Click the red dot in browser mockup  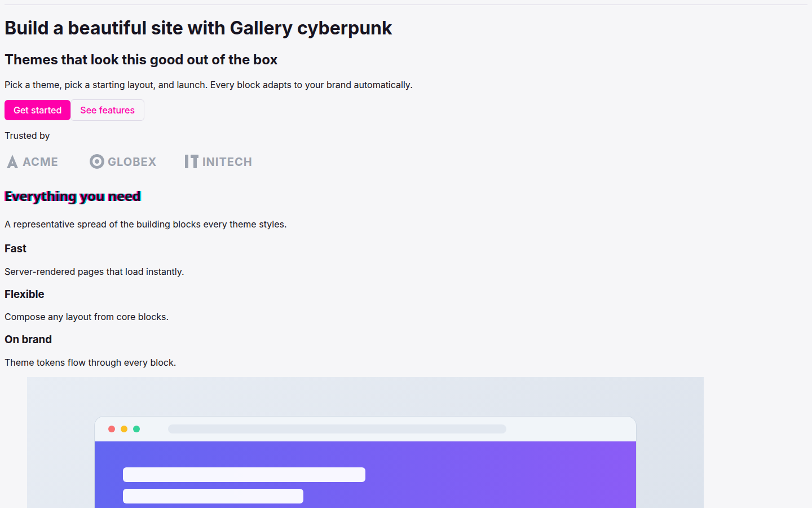point(112,429)
